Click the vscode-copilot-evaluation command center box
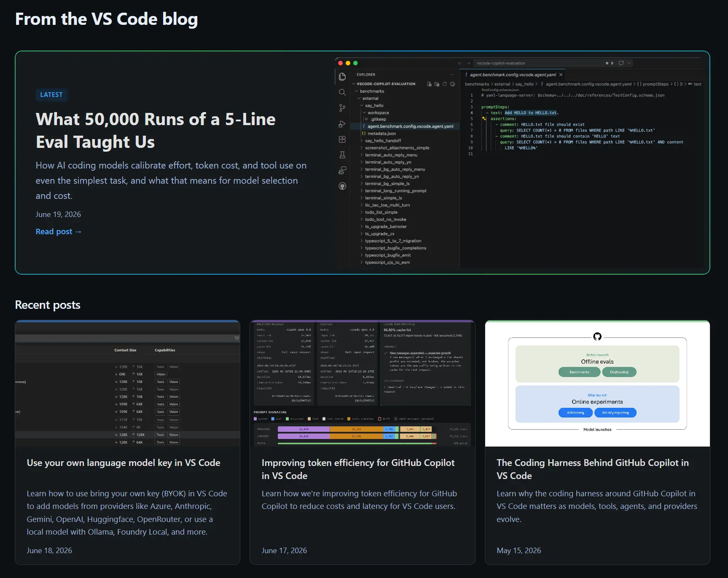 553,63
